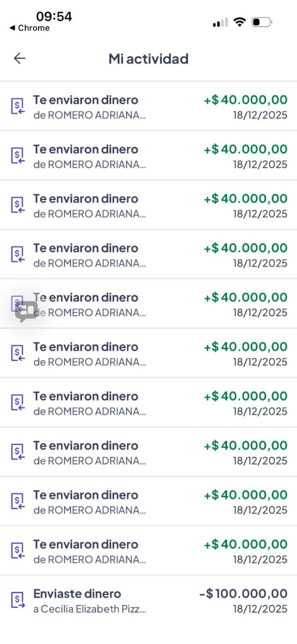Tap the outgoing-transfer icon beside "Enviaste dinero"
This screenshot has width=297, height=644.
(17, 600)
